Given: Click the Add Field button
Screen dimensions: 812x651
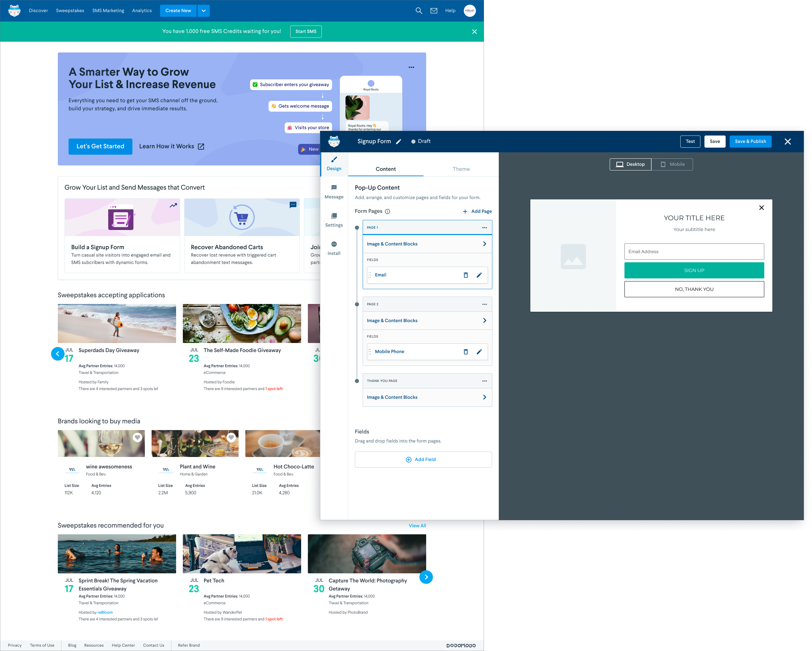Looking at the screenshot, I should pyautogui.click(x=423, y=459).
